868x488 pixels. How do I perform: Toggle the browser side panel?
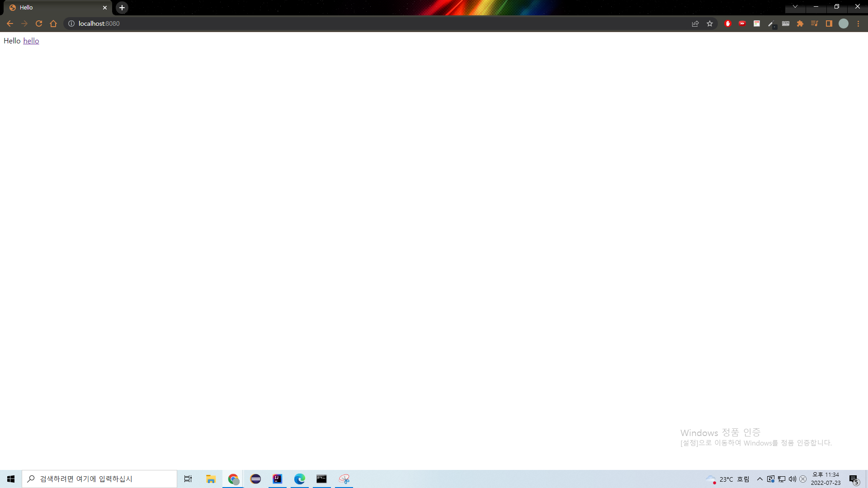(829, 23)
